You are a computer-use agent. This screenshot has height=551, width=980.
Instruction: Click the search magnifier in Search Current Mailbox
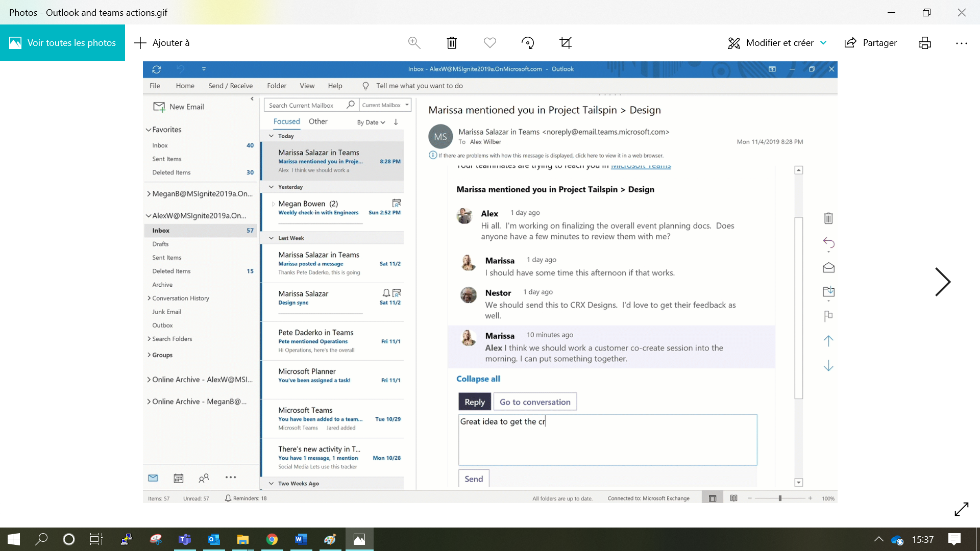pos(351,105)
